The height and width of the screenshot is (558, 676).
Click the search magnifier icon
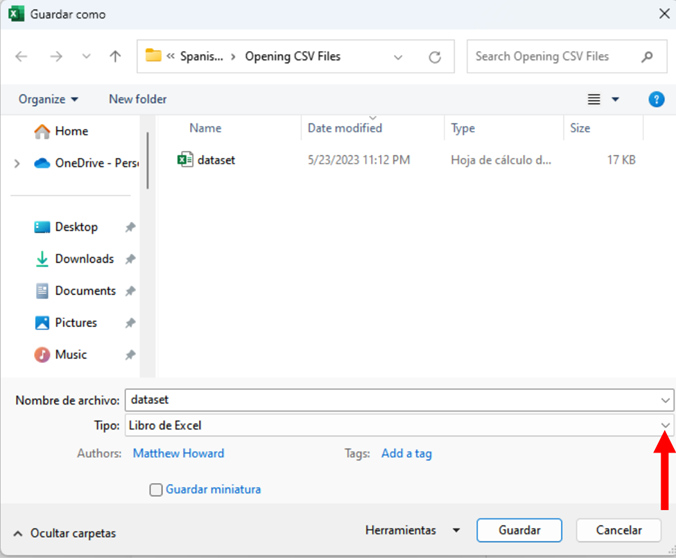648,57
